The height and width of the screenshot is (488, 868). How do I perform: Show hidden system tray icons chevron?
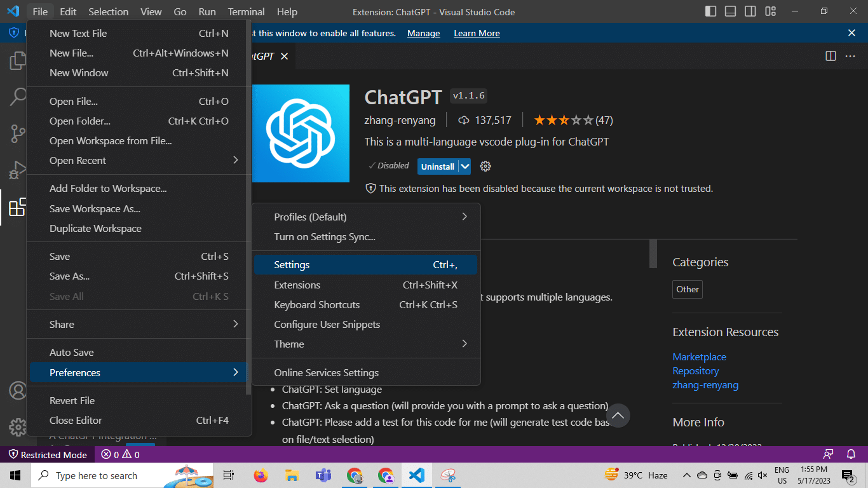click(x=686, y=475)
